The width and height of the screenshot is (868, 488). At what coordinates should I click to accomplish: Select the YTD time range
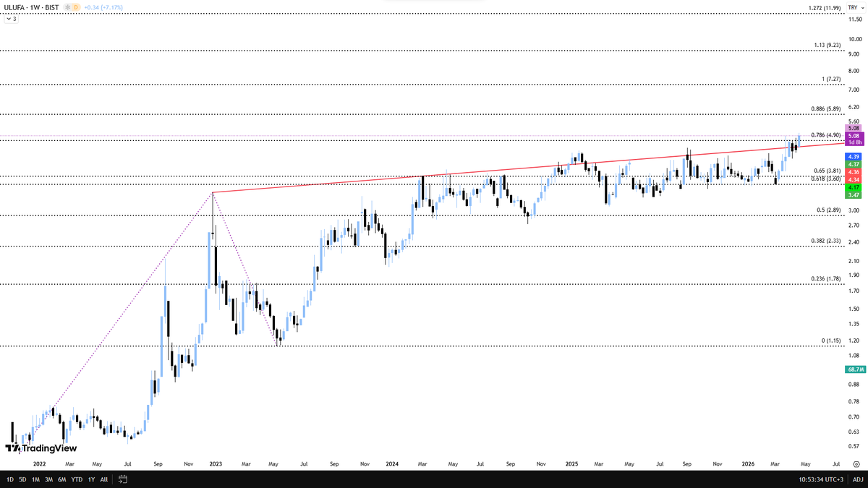click(x=77, y=479)
